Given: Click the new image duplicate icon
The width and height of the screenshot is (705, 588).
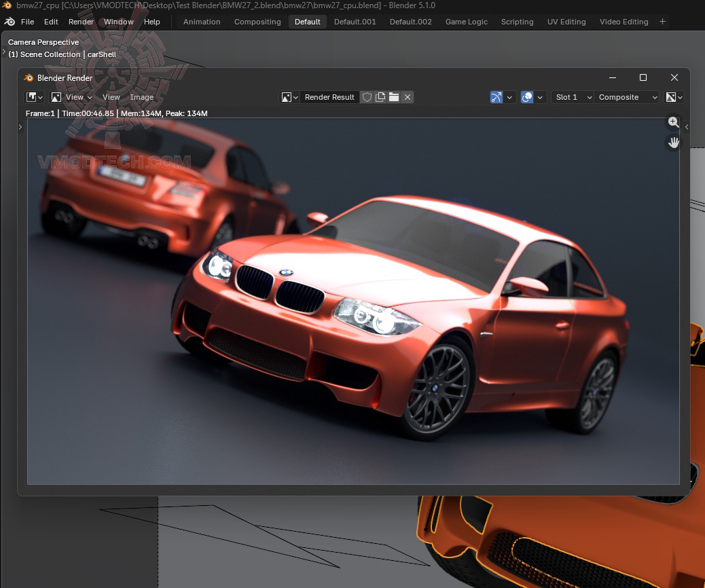Looking at the screenshot, I should pos(380,97).
